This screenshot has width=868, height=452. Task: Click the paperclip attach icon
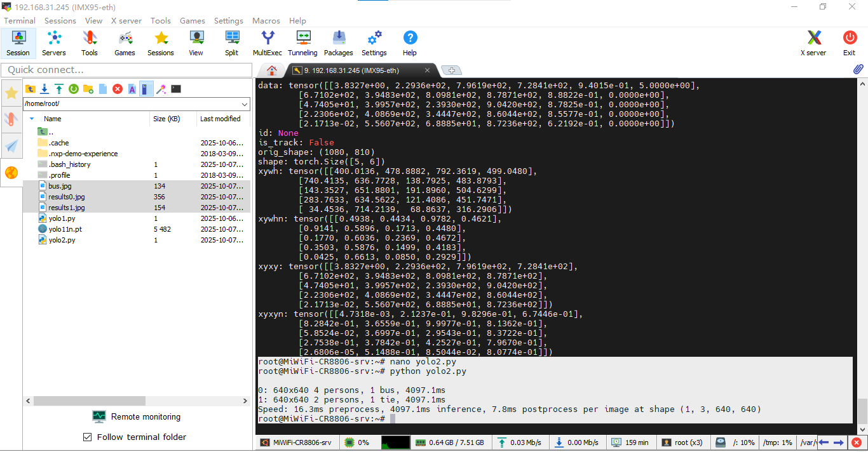tap(858, 69)
